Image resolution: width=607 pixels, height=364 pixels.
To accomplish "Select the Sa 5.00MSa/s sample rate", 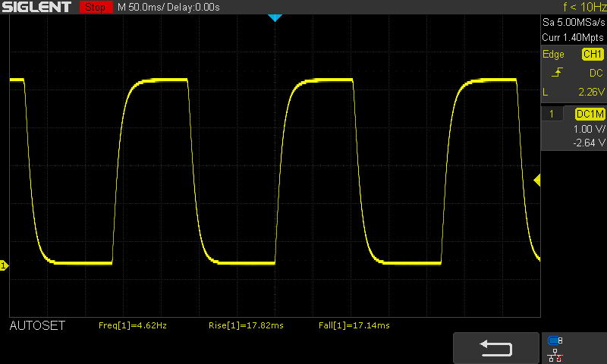I will tap(574, 22).
